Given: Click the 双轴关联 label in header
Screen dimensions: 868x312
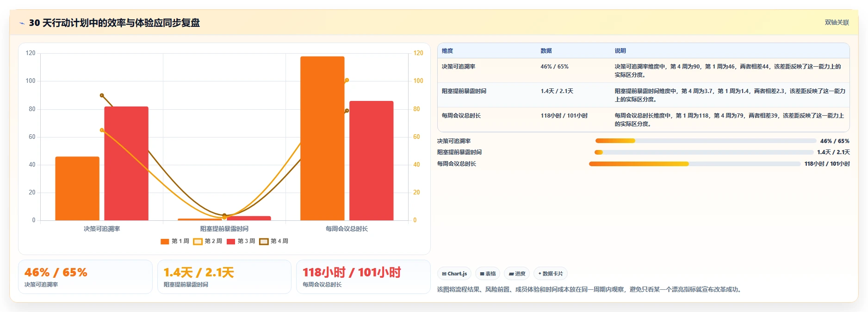Looking at the screenshot, I should (837, 22).
